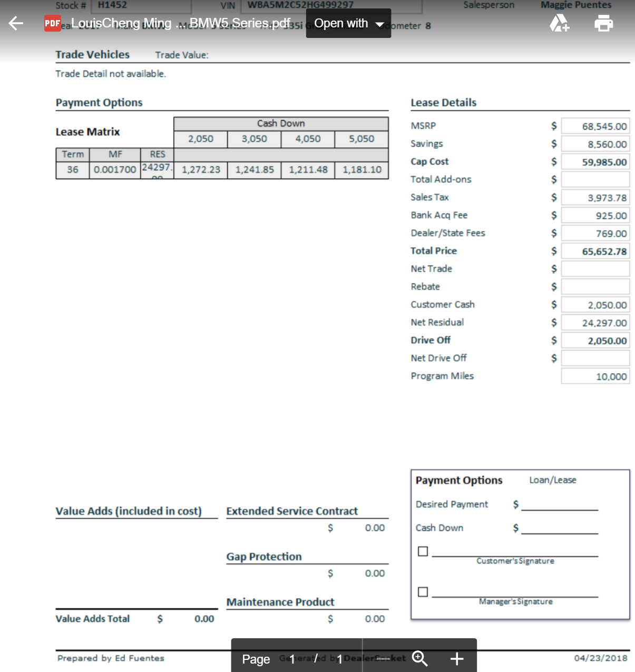Screen dimensions: 635x672
Task: Click the current page number field
Action: click(x=292, y=659)
